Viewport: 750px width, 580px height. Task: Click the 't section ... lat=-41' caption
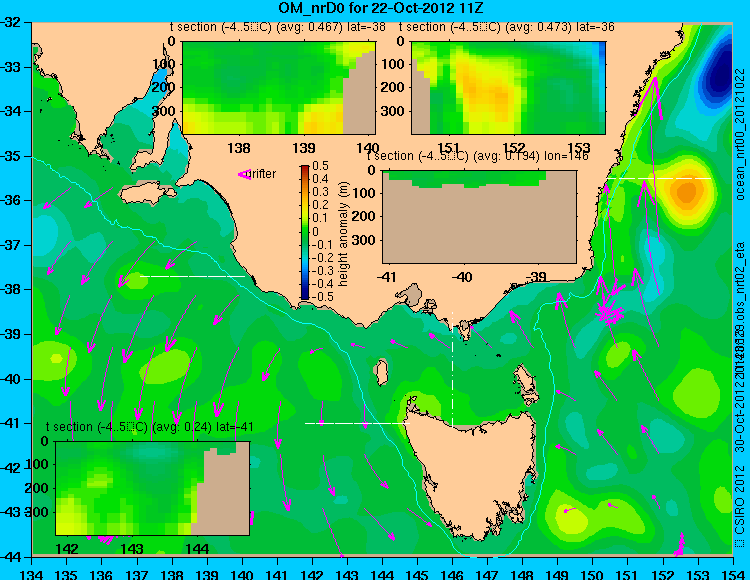point(150,427)
